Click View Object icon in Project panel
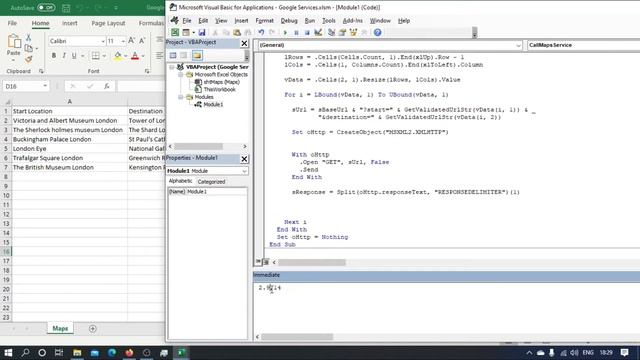Screen dimensions: 640x360 click(184, 55)
